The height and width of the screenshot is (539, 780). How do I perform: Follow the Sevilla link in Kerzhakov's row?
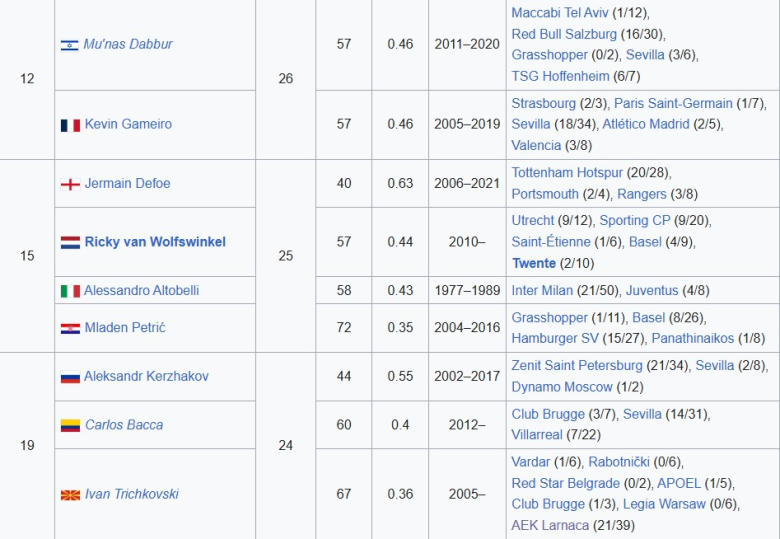714,365
